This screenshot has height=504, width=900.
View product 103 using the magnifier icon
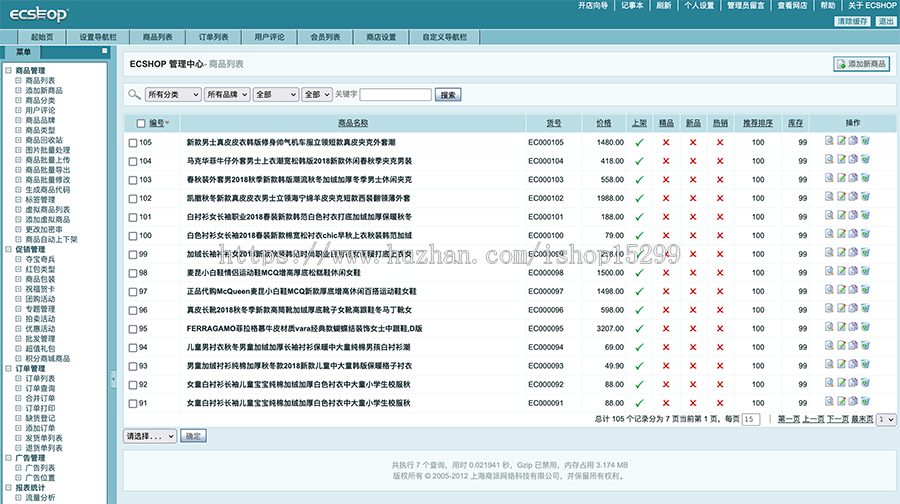pyautogui.click(x=829, y=178)
